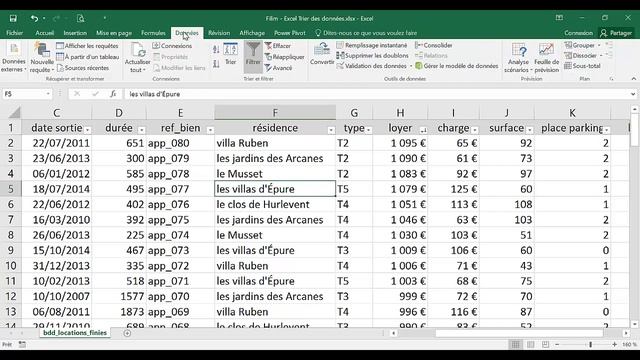Screen dimensions: 640x360
Task: Click the print preview quick access icon
Action: click(x=80, y=18)
